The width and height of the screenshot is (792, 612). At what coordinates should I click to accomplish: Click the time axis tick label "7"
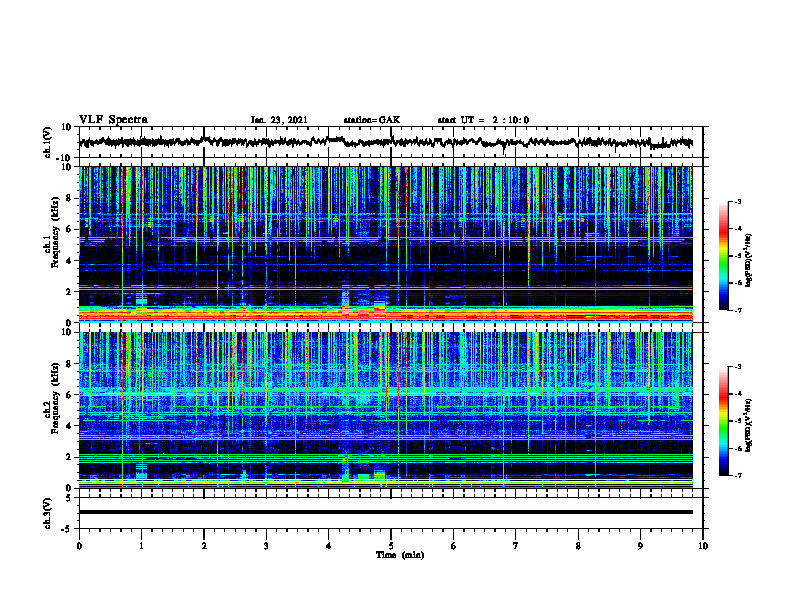pos(516,546)
